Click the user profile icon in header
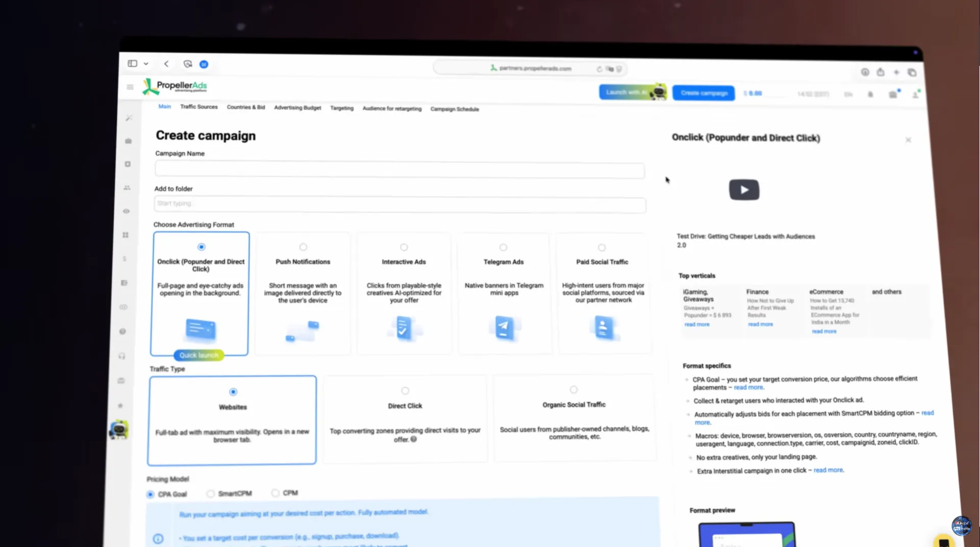Image resolution: width=980 pixels, height=547 pixels. [916, 95]
